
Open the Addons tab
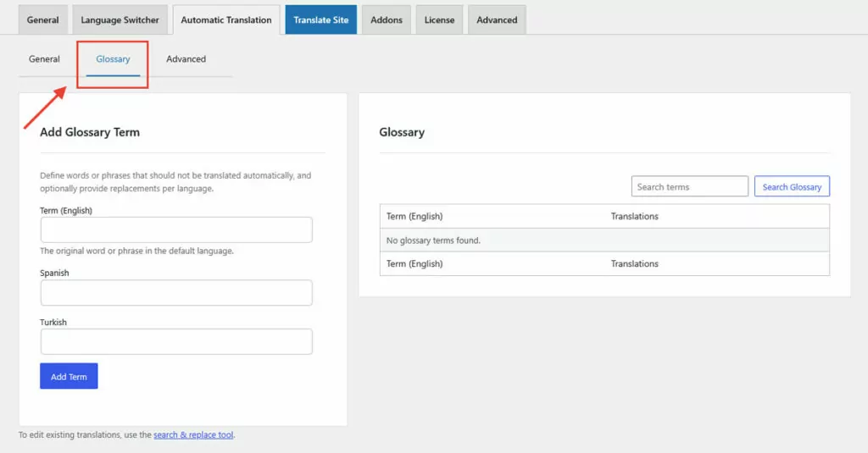[x=387, y=20]
